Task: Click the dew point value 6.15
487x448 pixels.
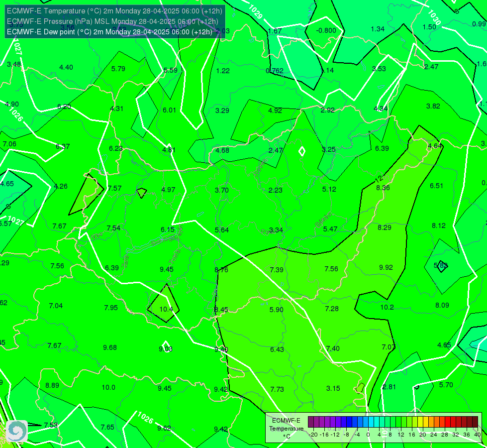Action: point(168,229)
